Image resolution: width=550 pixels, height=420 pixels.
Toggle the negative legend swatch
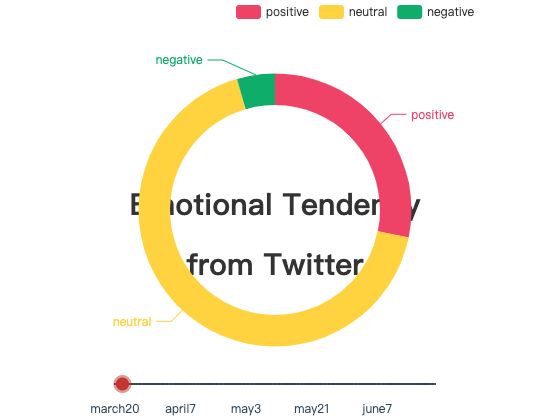point(409,12)
